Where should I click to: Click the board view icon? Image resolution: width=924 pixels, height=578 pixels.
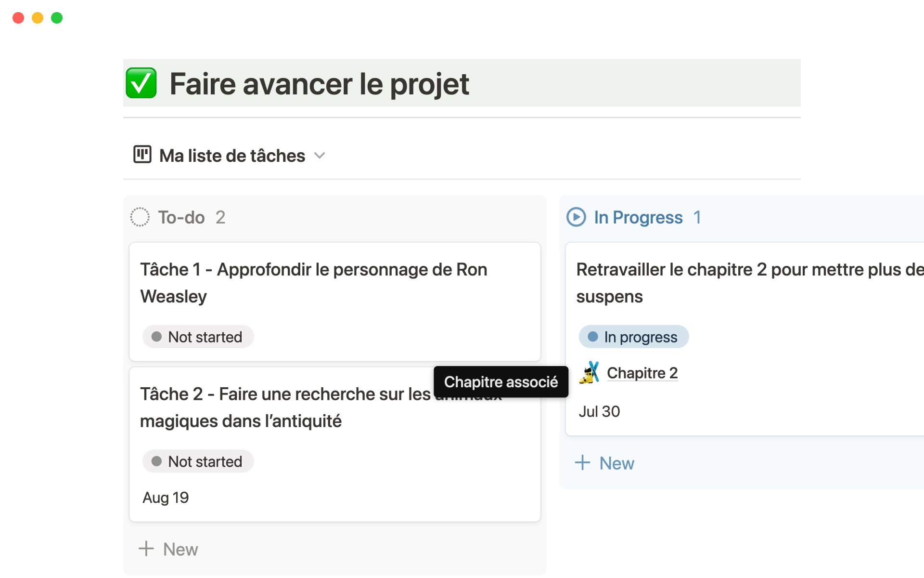(142, 155)
